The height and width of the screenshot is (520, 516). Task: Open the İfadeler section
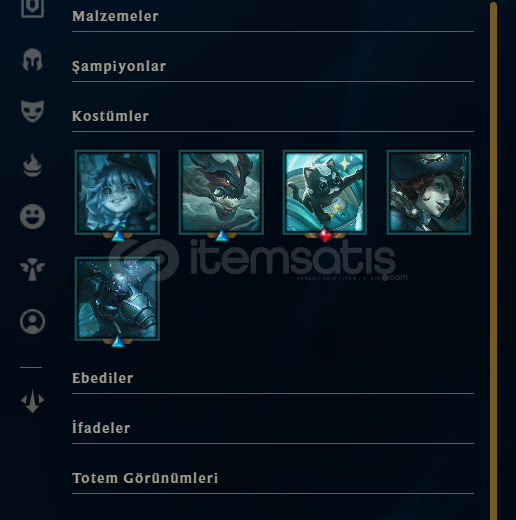coord(273,429)
